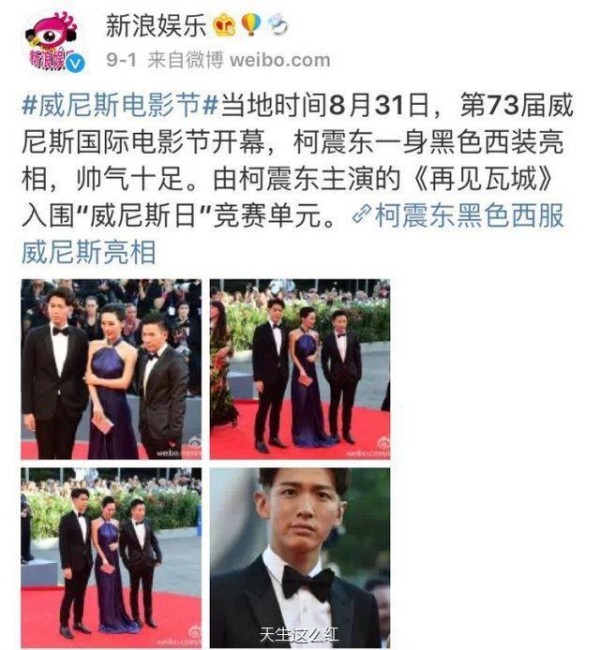The height and width of the screenshot is (650, 600).
Task: Tap the 9-1 post date
Action: pos(121,61)
